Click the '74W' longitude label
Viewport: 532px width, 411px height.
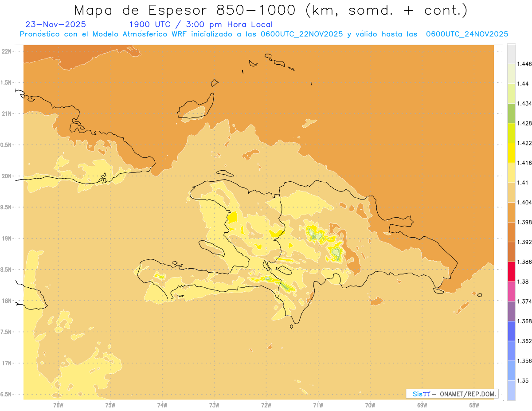point(162,405)
